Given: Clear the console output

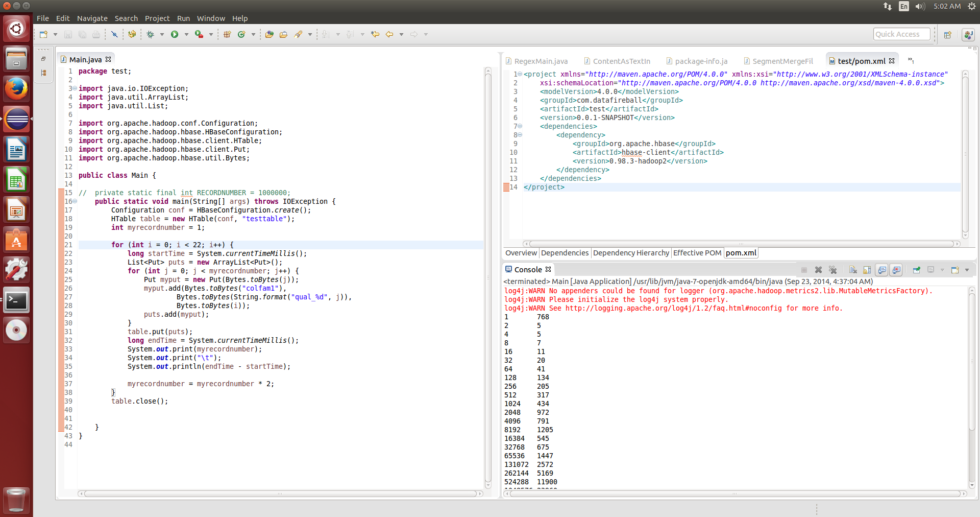Looking at the screenshot, I should [853, 270].
